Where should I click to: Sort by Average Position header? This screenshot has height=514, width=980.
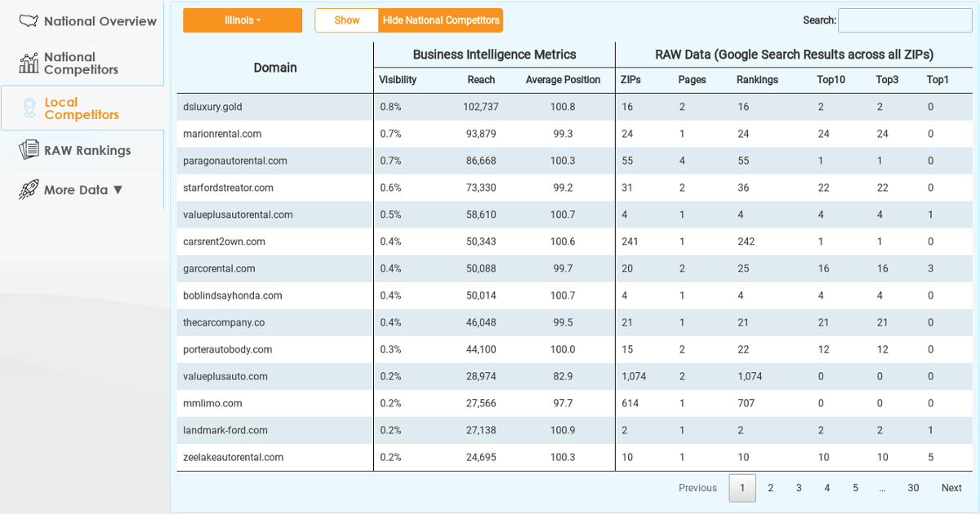point(563,80)
